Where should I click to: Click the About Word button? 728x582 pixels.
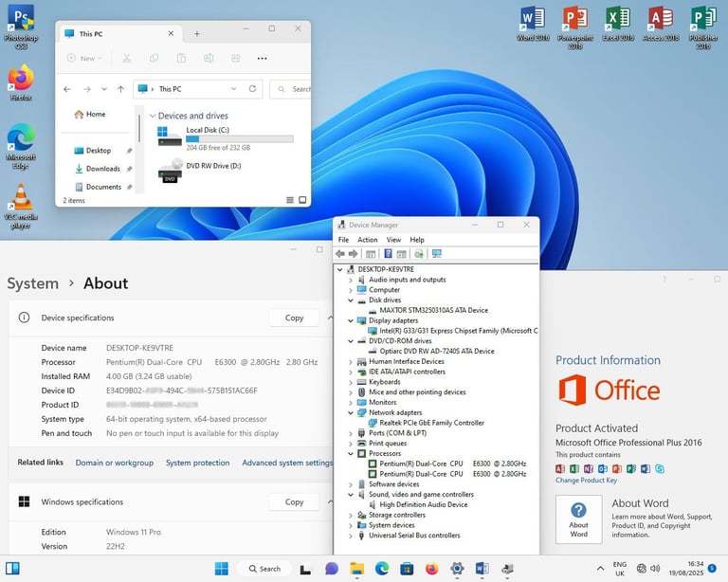pyautogui.click(x=578, y=519)
